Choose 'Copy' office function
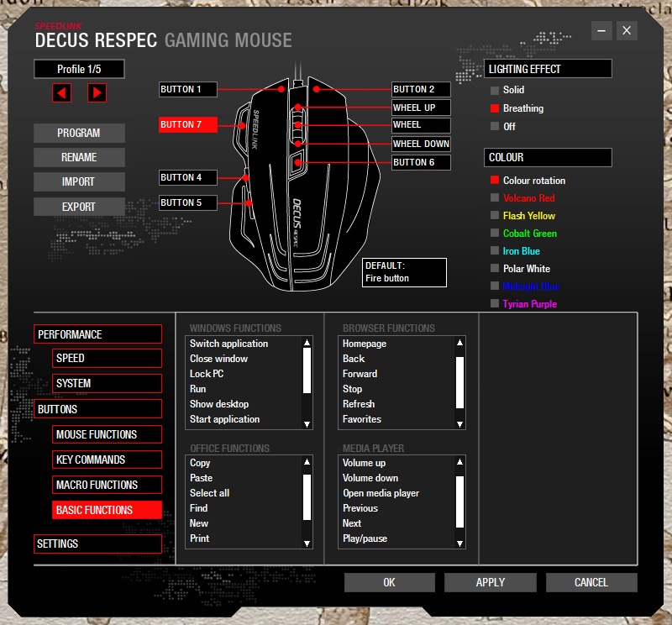The width and height of the screenshot is (672, 625). 200,463
